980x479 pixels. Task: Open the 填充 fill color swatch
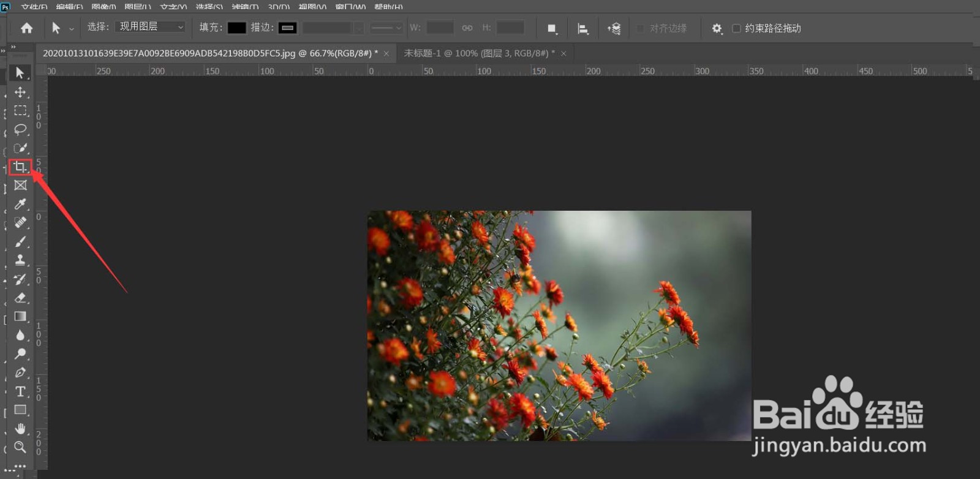click(236, 28)
